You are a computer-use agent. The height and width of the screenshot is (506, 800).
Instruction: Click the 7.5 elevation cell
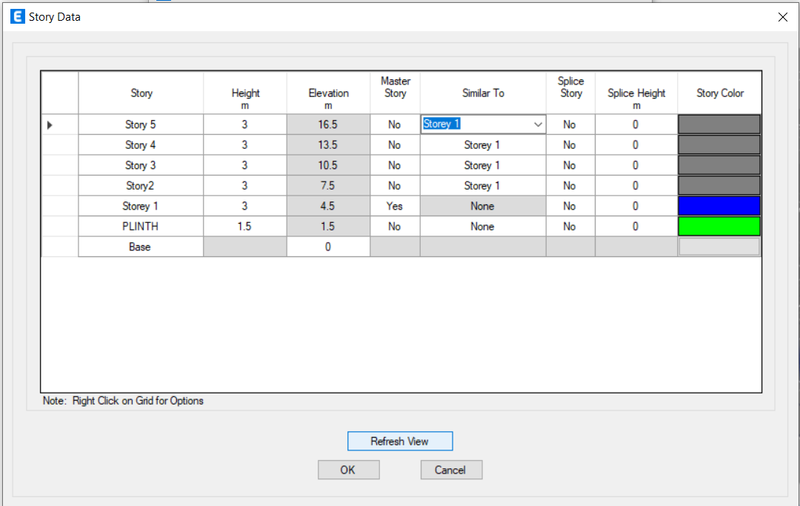(328, 186)
